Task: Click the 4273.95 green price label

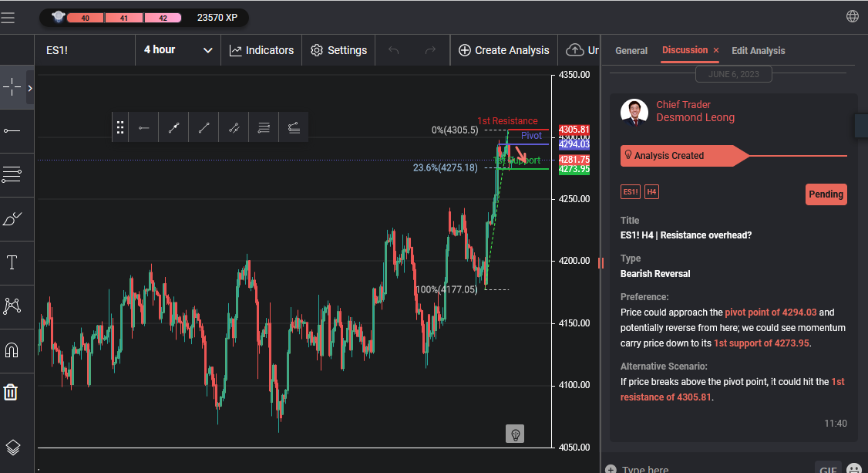Action: pyautogui.click(x=574, y=170)
